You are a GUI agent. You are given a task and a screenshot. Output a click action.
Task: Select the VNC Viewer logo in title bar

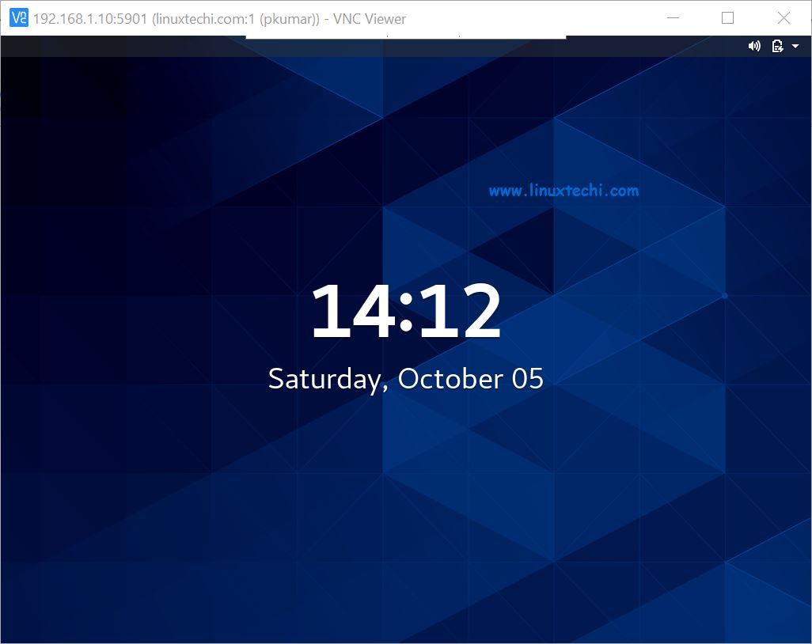click(18, 17)
